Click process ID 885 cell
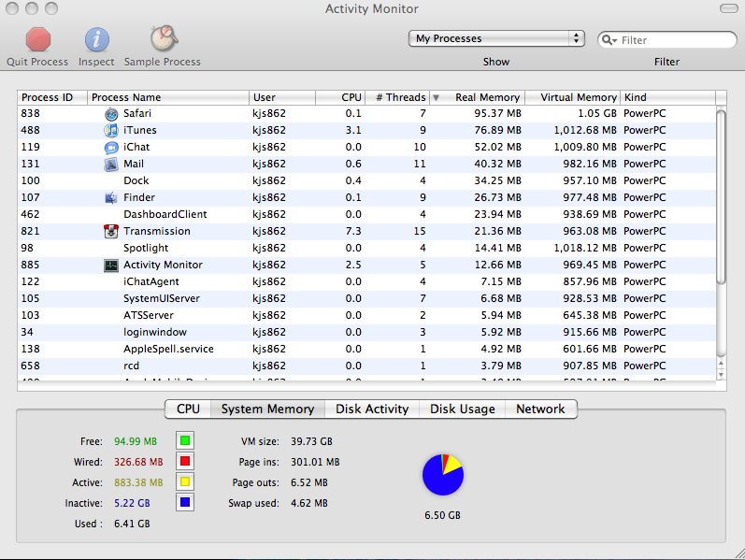 click(30, 266)
